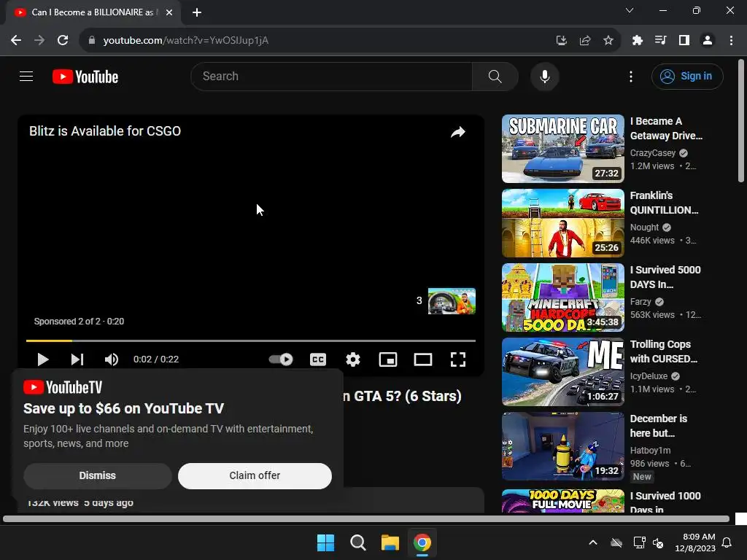747x560 pixels.
Task: Open CrazyCasey channel name
Action: pos(653,153)
